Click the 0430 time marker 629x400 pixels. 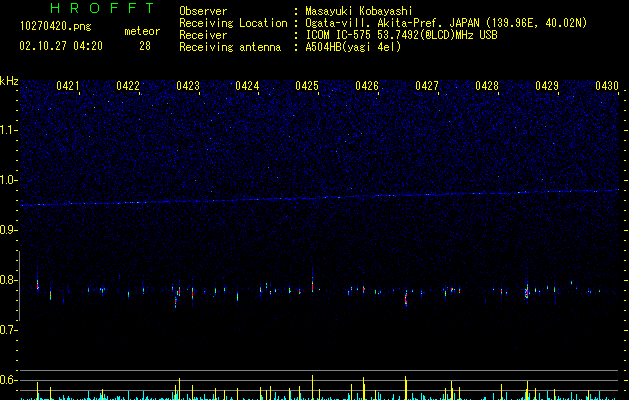point(607,86)
